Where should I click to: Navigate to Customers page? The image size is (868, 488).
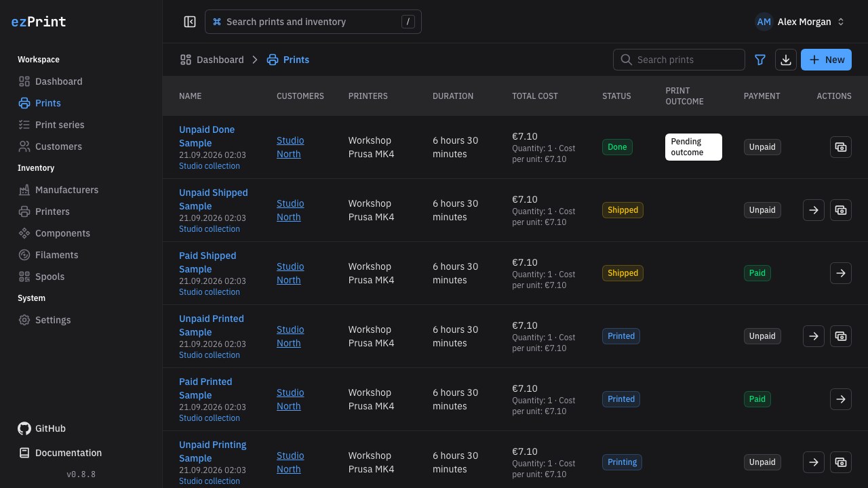coord(81,146)
